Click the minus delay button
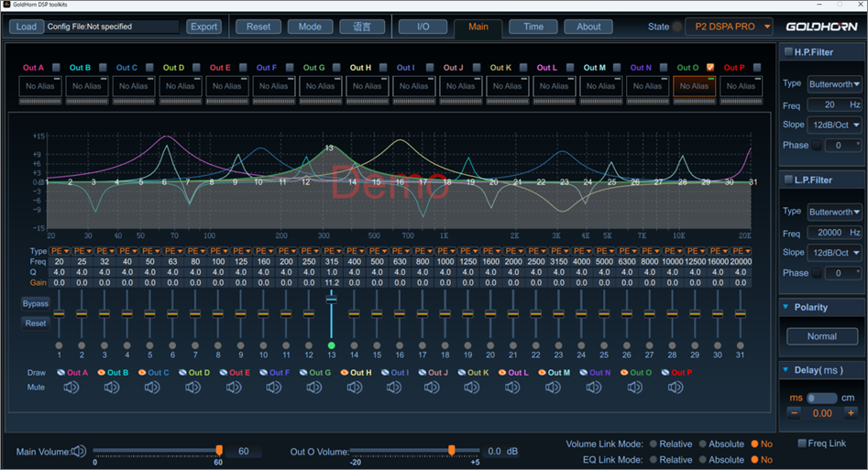 794,413
